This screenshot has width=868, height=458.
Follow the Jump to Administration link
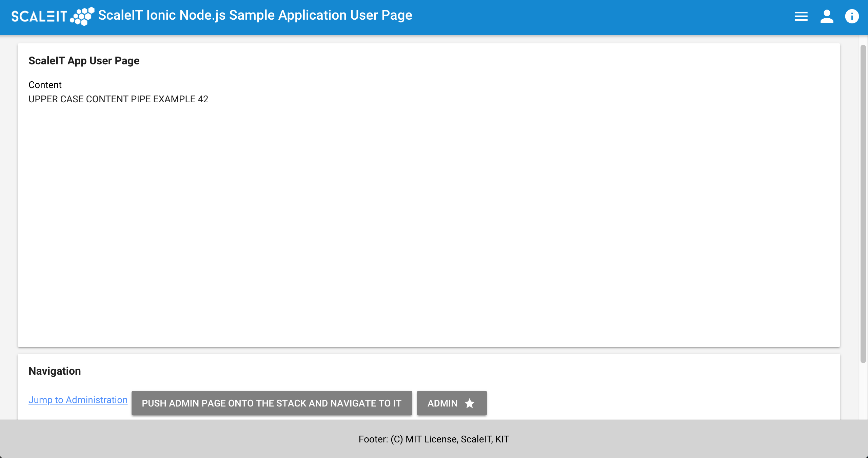coord(78,400)
